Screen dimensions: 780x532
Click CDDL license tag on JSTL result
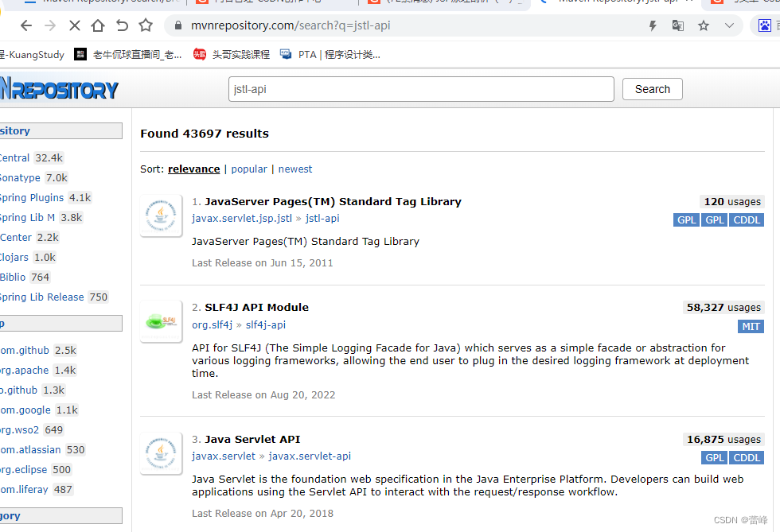(747, 220)
